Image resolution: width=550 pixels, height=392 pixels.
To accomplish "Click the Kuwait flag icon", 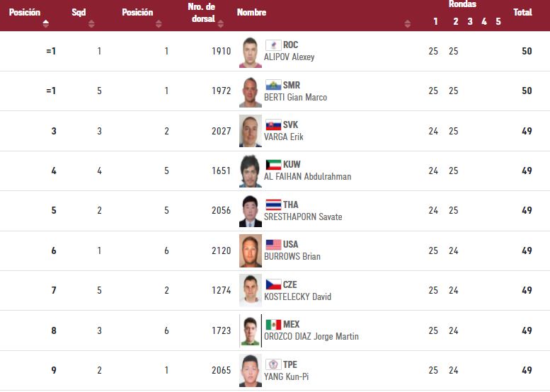I will pos(273,165).
